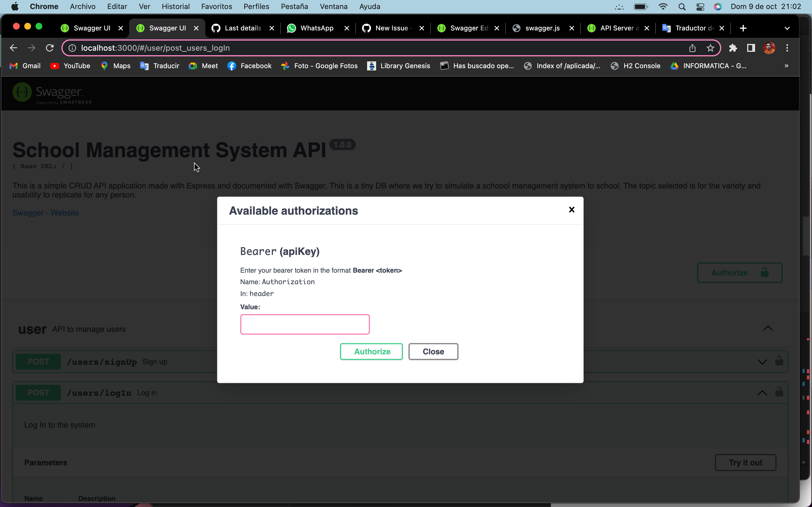Open a new tab with plus icon
This screenshot has height=507, width=812.
coord(743,28)
